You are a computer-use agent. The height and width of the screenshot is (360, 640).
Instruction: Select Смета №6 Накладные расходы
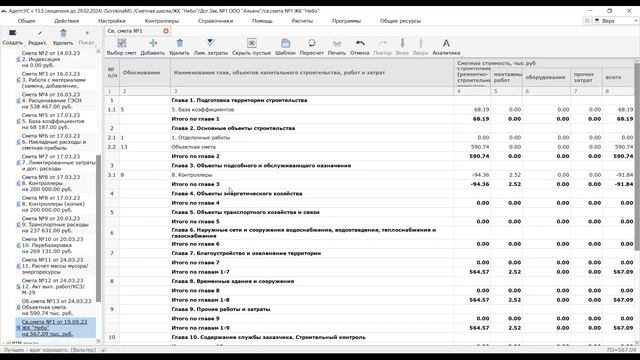pyautogui.click(x=56, y=142)
